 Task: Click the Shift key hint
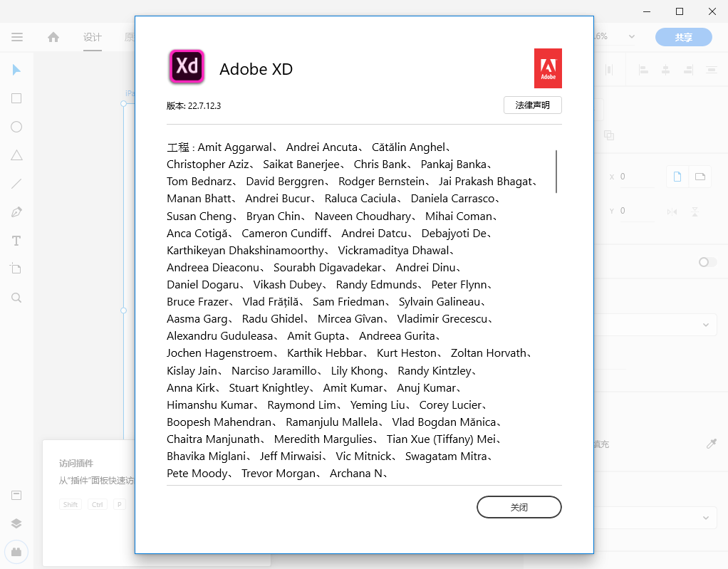pyautogui.click(x=71, y=504)
